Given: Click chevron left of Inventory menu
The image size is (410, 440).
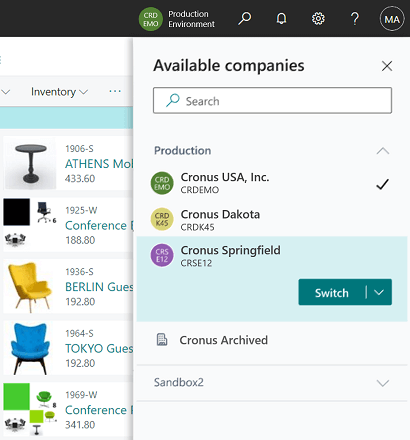Looking at the screenshot, I should [x=6, y=92].
